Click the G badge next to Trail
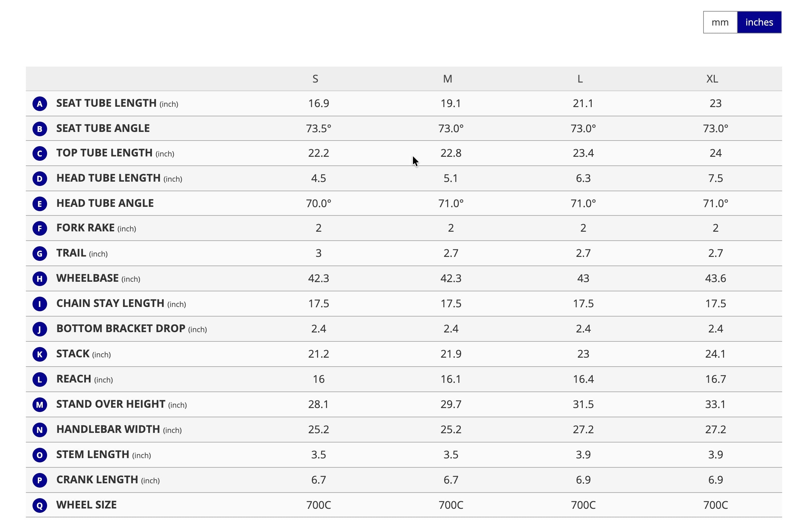804x532 pixels. click(40, 254)
